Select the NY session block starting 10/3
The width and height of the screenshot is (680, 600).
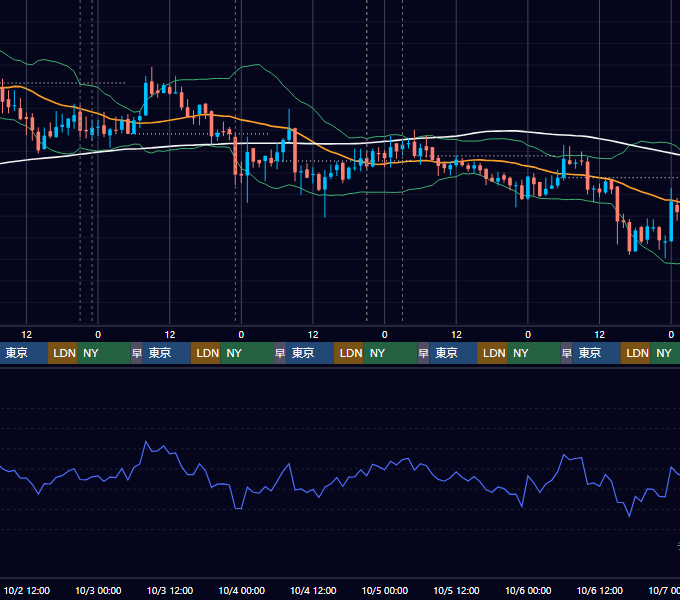[247, 353]
